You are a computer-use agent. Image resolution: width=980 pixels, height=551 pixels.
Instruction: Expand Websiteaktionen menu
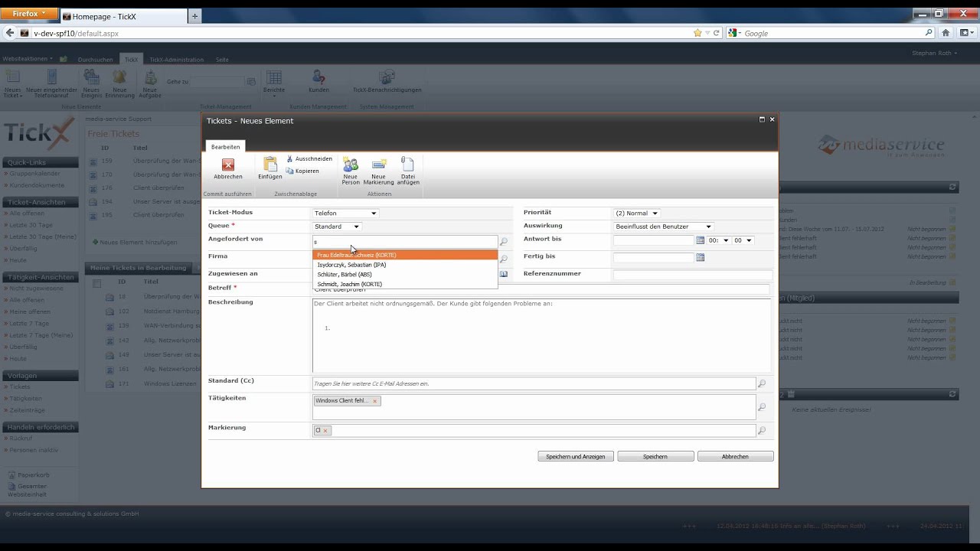click(28, 59)
